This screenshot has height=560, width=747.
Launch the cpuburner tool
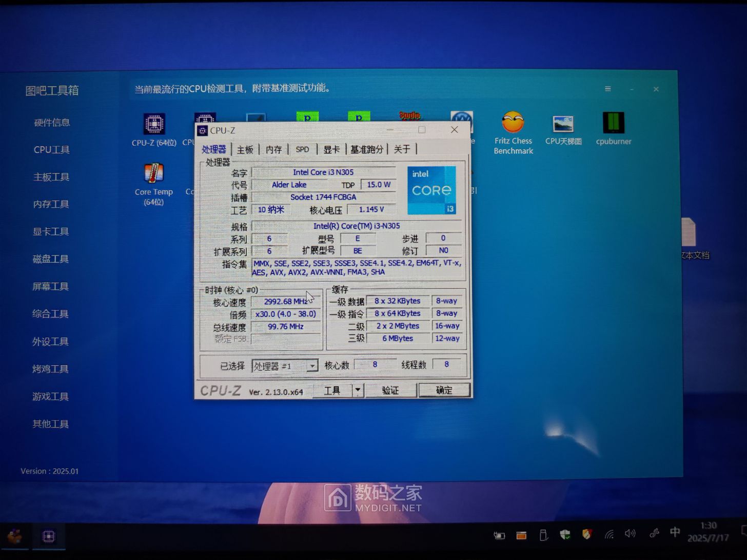614,129
